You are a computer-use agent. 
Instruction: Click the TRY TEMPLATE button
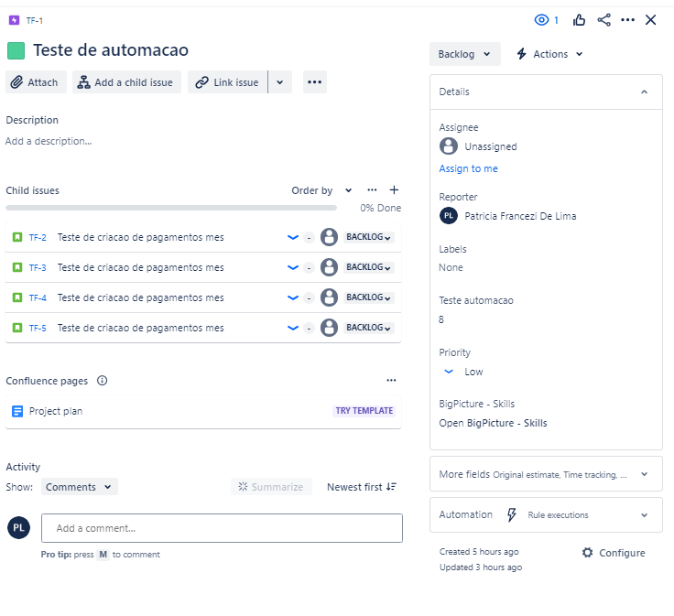pos(364,411)
